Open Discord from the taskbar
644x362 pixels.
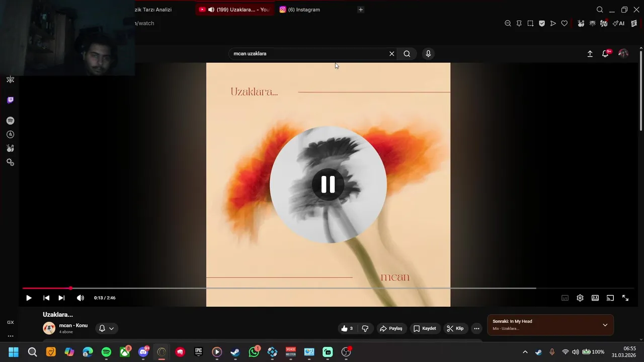point(143,352)
